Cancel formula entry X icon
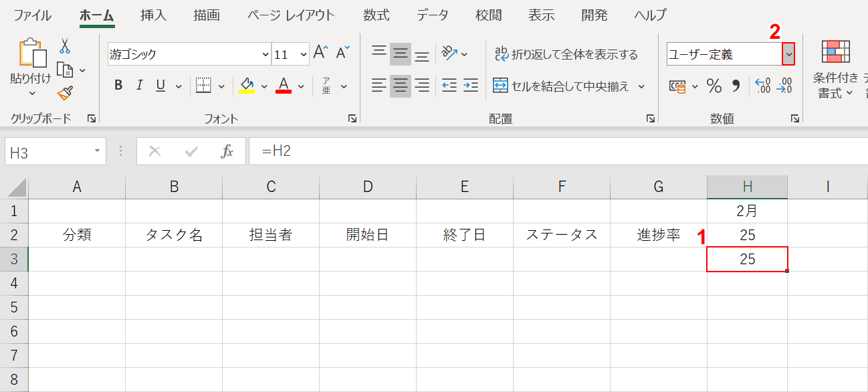 (155, 152)
